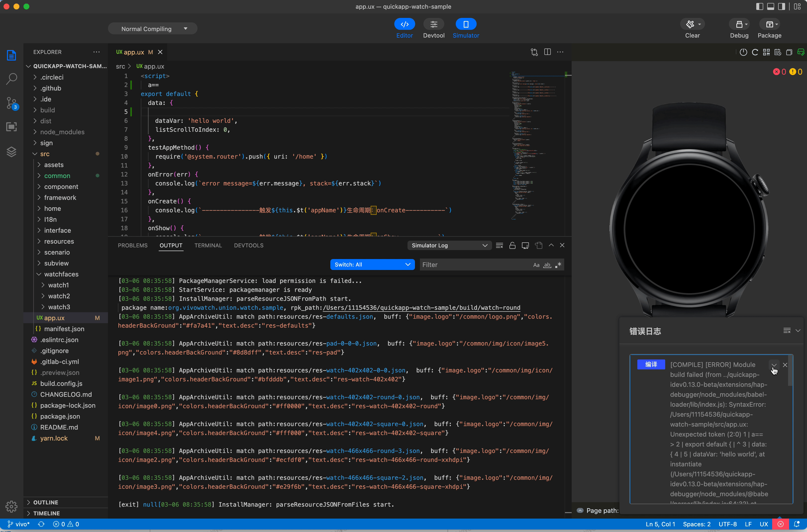Open notifications bell in status bar

[x=797, y=524]
